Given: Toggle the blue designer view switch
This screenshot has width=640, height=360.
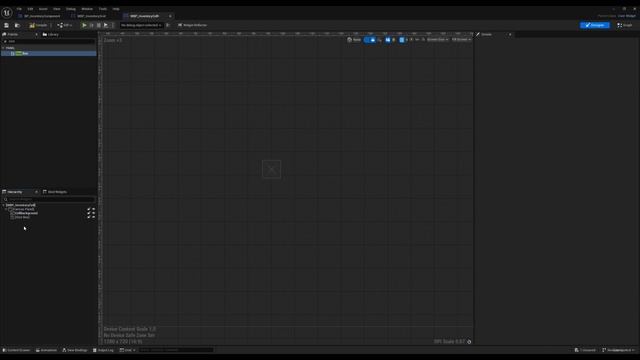Looking at the screenshot, I should coord(370,40).
